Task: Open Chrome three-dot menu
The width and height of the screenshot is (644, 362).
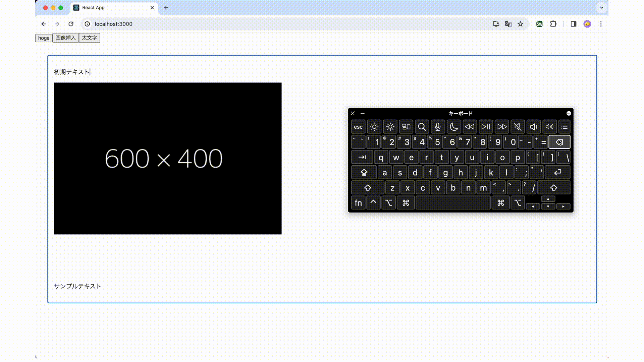Action: (x=601, y=24)
